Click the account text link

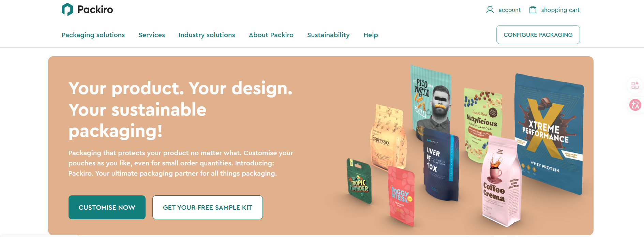[509, 10]
